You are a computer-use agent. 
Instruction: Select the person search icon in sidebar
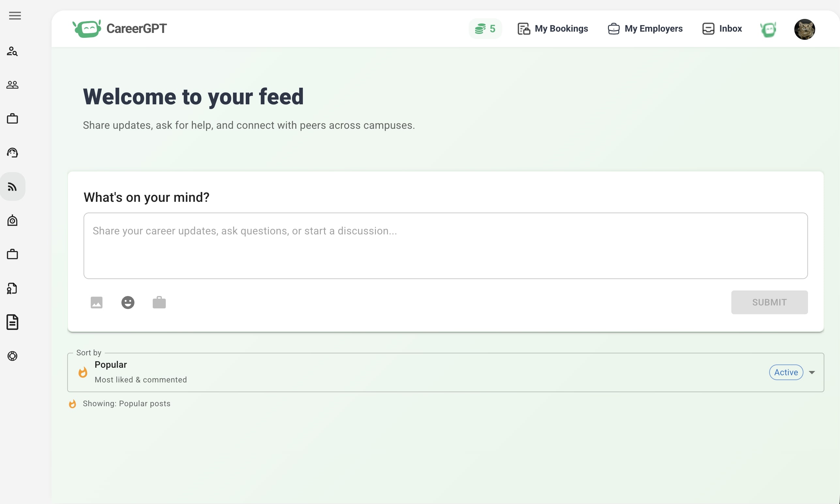[x=13, y=51]
